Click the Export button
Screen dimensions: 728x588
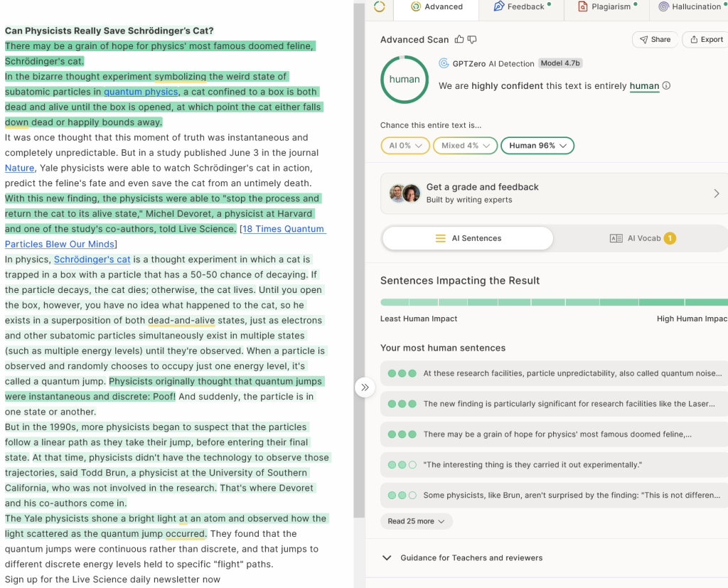[x=706, y=40]
